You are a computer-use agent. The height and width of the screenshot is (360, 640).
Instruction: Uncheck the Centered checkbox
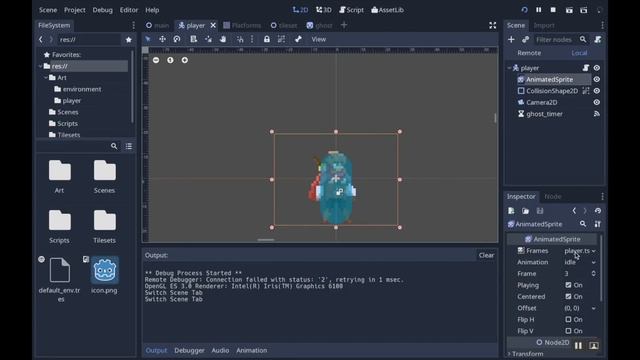pos(568,296)
